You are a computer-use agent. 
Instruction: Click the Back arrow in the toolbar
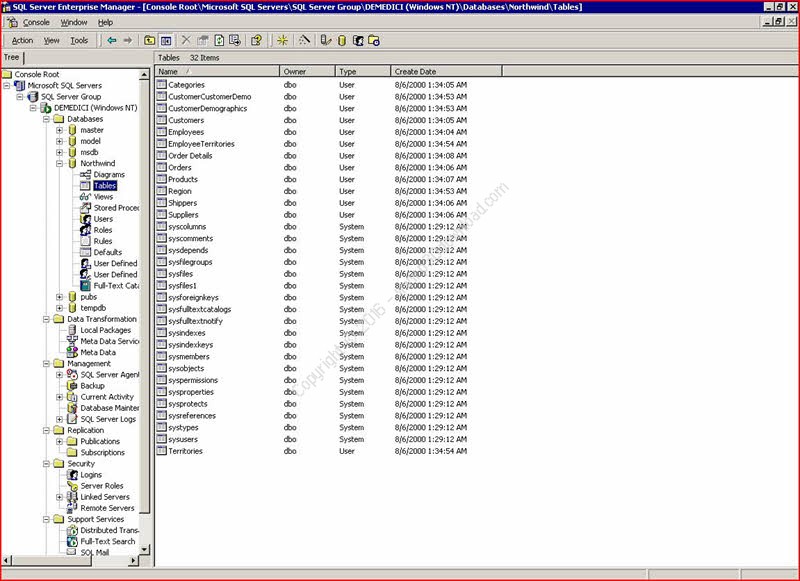[111, 41]
